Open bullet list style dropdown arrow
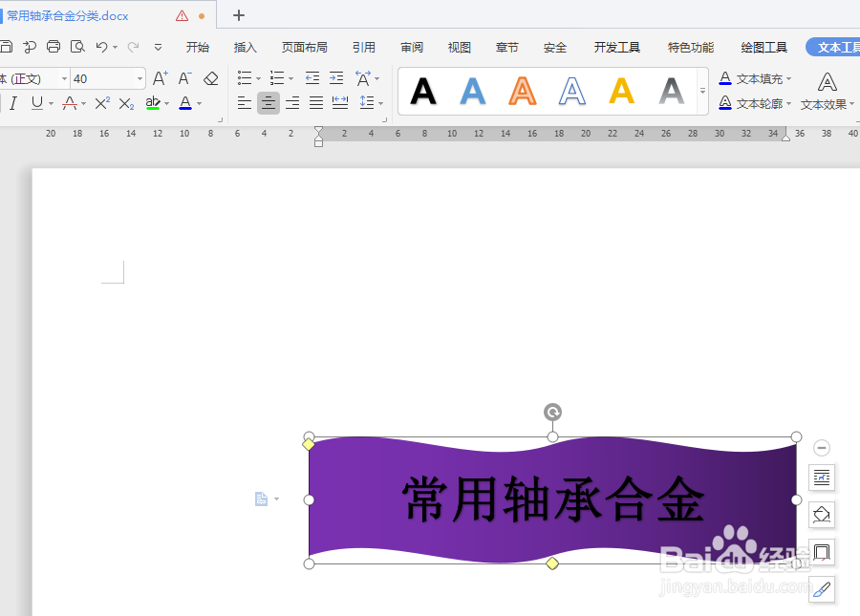 (258, 79)
